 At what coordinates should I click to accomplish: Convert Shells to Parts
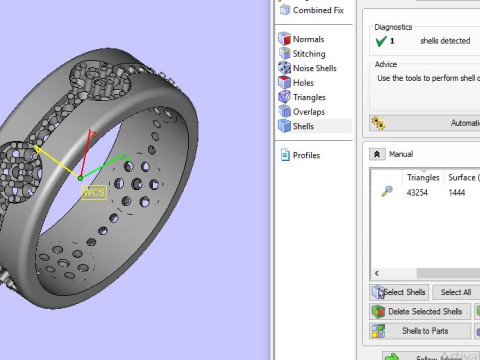click(420, 331)
